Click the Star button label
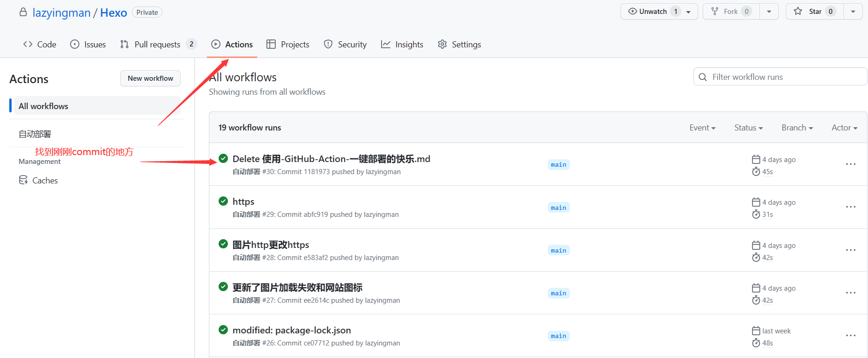The width and height of the screenshot is (868, 358). pos(815,12)
